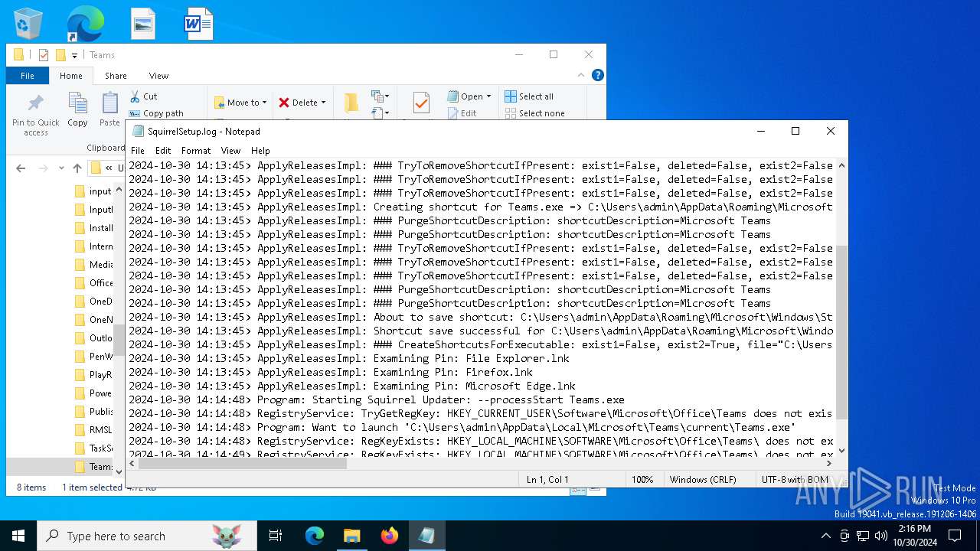Launch Edge from the taskbar
Screen dimensions: 980x551
click(x=315, y=536)
